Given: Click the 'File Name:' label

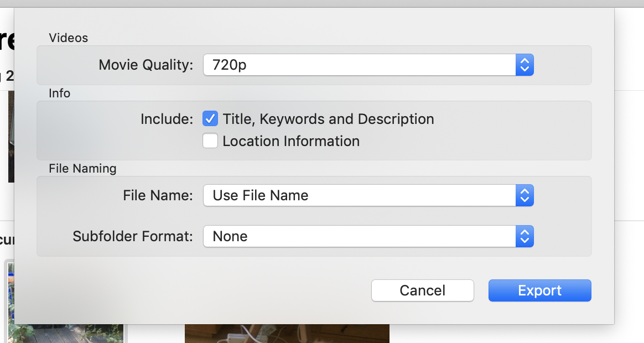Looking at the screenshot, I should pyautogui.click(x=158, y=195).
